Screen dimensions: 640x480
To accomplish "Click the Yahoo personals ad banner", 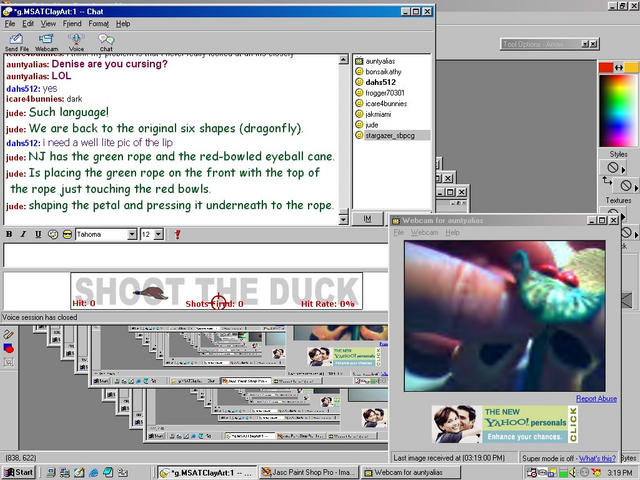I will (x=505, y=424).
